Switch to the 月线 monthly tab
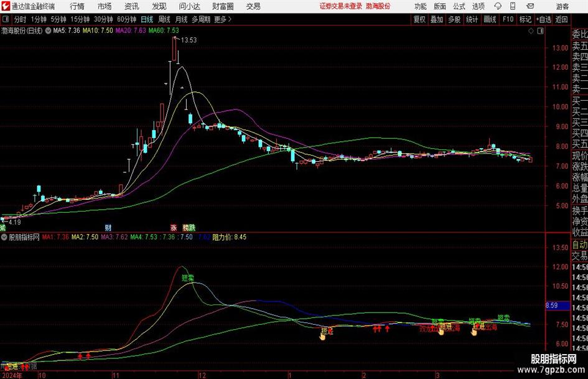 pos(182,19)
